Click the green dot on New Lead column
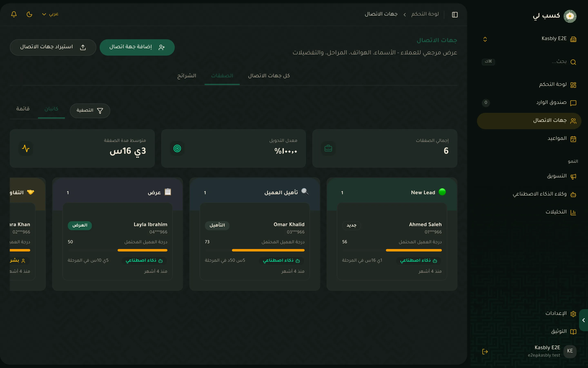588x368 pixels. (x=442, y=192)
